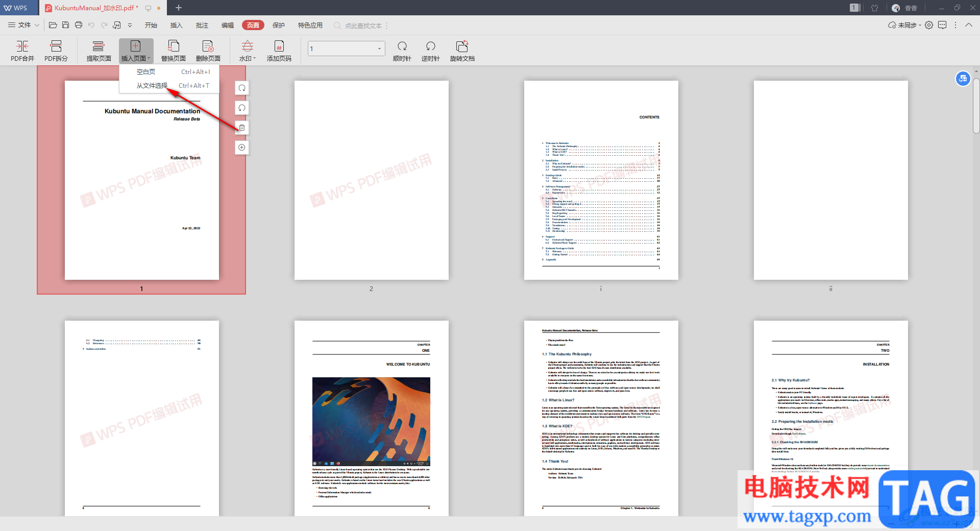Open the 文件 menu

pyautogui.click(x=19, y=25)
